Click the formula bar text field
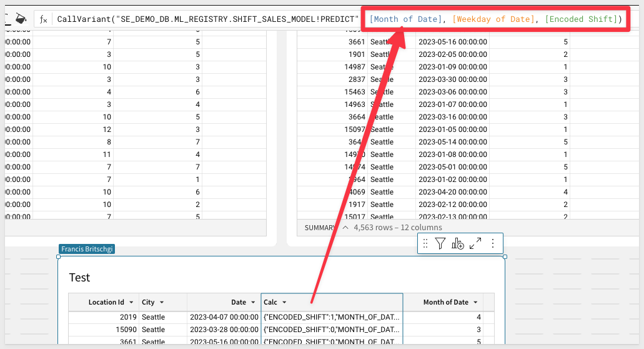Viewport: 644px width, 349px height. coord(206,19)
